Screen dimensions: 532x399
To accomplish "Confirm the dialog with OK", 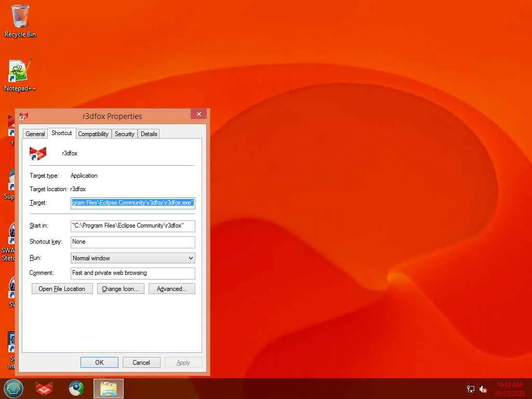I will coord(99,362).
